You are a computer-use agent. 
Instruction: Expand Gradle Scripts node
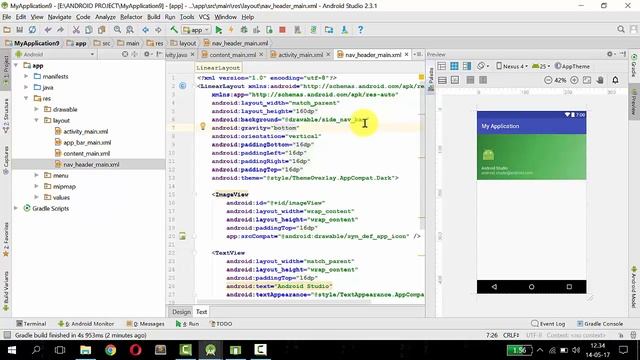point(16,208)
